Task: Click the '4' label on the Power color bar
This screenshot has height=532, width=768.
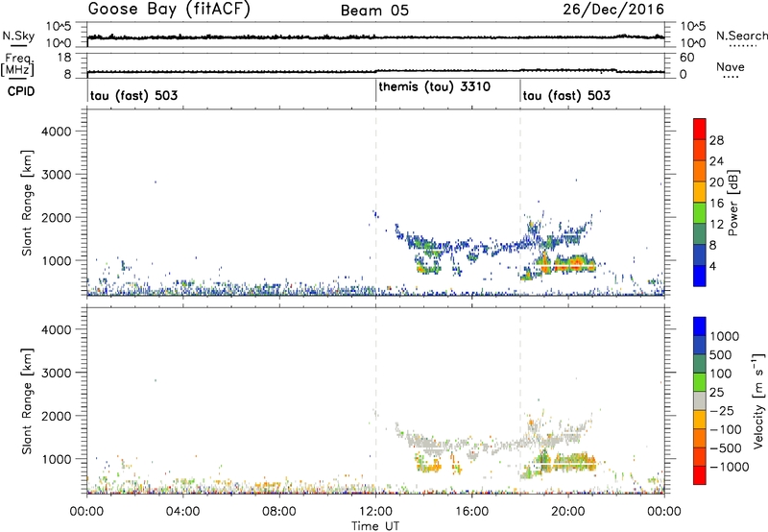Action: click(713, 267)
